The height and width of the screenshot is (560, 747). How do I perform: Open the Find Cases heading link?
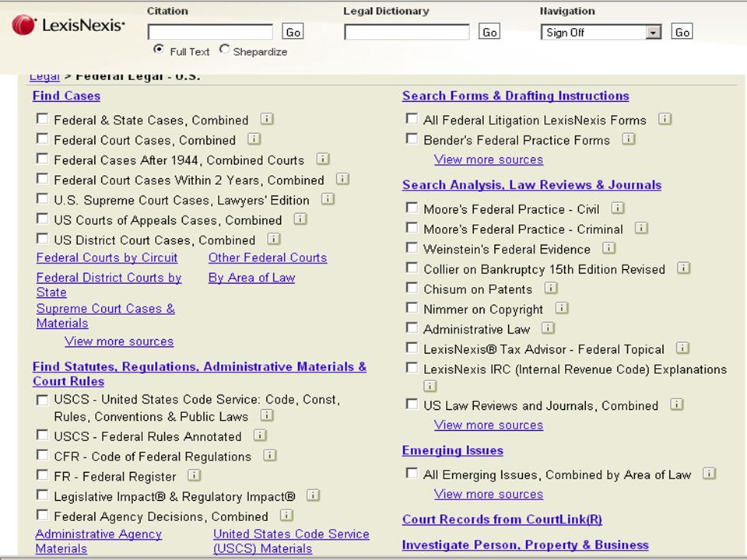click(x=66, y=96)
